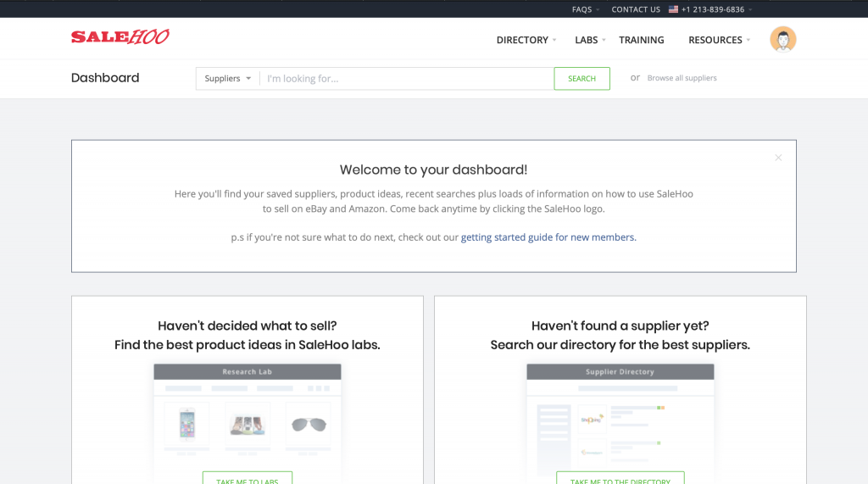The image size is (868, 484).
Task: Expand the Suppliers search type dropdown
Action: [x=228, y=79]
